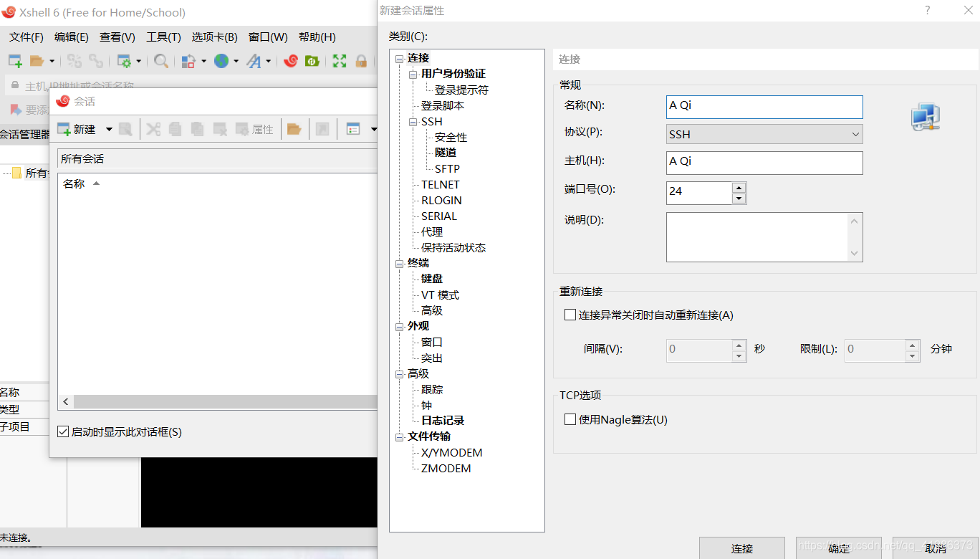Image resolution: width=980 pixels, height=559 pixels.
Task: Open the 文件(F) menu
Action: [x=27, y=37]
